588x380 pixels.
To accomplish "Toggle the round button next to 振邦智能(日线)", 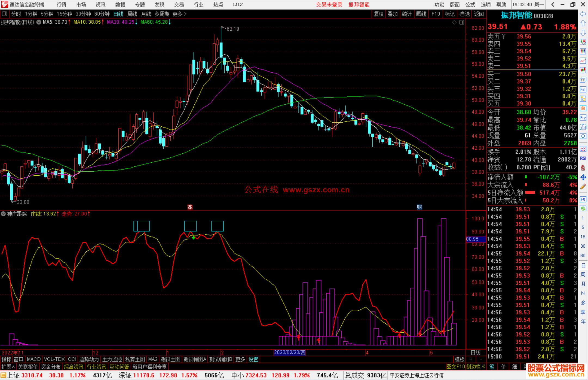I will tap(39, 22).
